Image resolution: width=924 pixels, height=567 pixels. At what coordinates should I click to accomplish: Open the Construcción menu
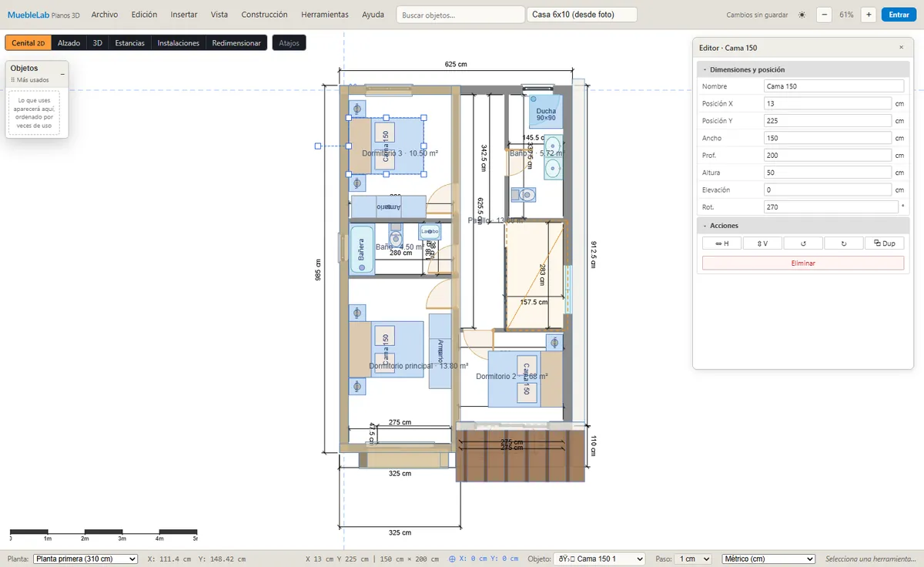click(x=264, y=15)
